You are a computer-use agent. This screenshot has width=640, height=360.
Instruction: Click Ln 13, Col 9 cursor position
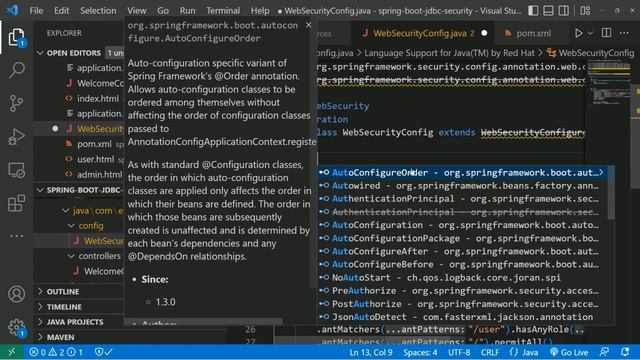pyautogui.click(x=371, y=352)
